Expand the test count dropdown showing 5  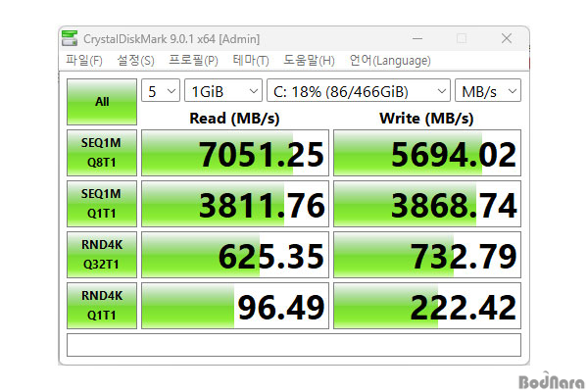[x=160, y=91]
